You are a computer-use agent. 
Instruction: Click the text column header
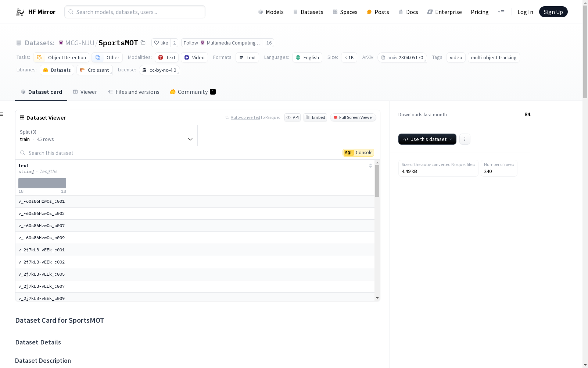pos(24,166)
